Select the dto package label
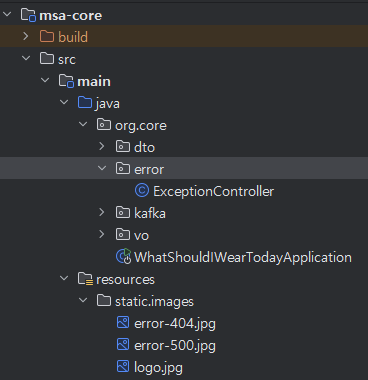 click(145, 147)
